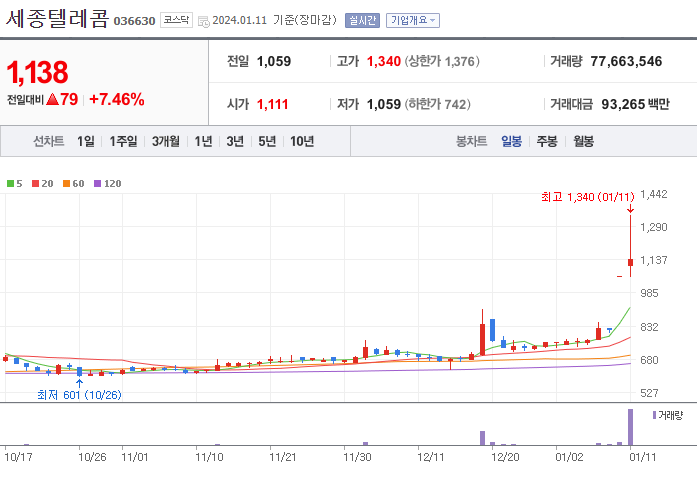Image resolution: width=697 pixels, height=481 pixels.
Task: Click the 상한가 1,376 text
Action: tap(442, 61)
